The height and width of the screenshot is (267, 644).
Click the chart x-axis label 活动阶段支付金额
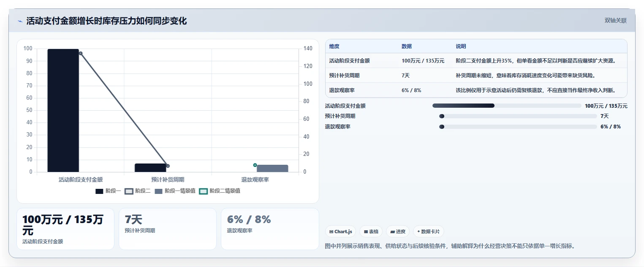(81, 180)
